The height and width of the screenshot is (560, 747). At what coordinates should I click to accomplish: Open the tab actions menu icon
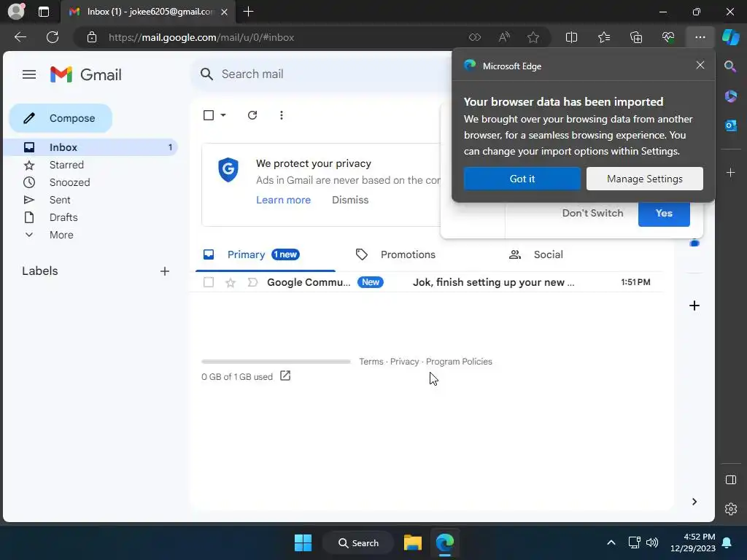(x=43, y=12)
